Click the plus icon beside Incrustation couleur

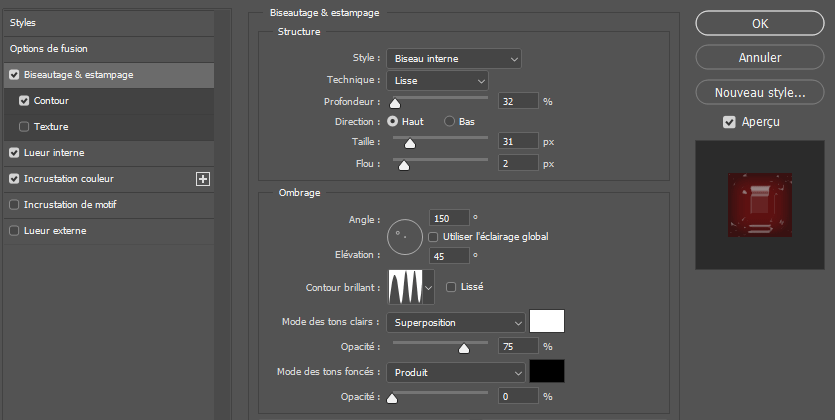(x=203, y=179)
